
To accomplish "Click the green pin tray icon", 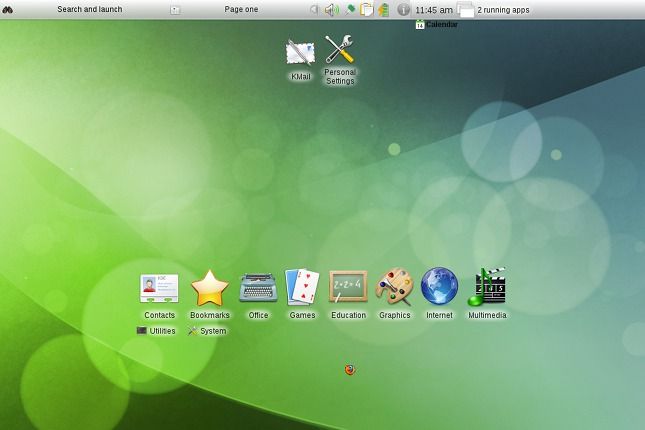I will pos(350,9).
